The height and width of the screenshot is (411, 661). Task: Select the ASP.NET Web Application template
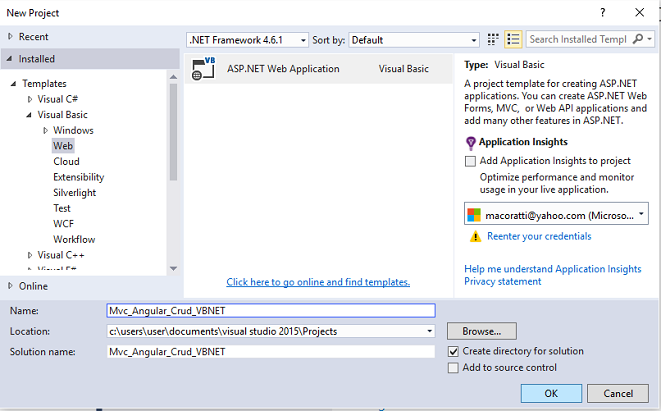(x=319, y=69)
